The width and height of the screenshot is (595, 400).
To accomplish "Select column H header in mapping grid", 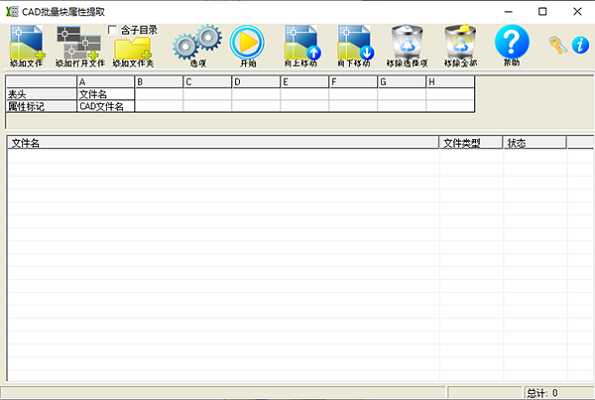I will point(450,82).
